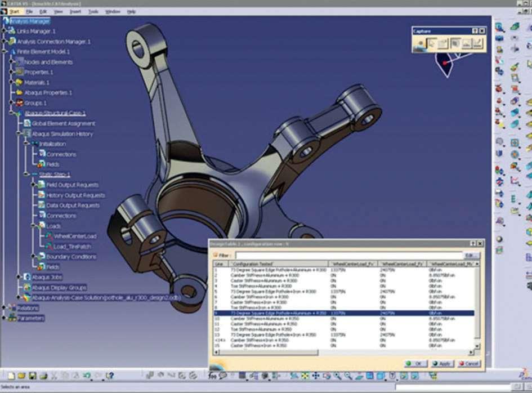Click the Abaqus Jobs node icon

click(x=27, y=277)
